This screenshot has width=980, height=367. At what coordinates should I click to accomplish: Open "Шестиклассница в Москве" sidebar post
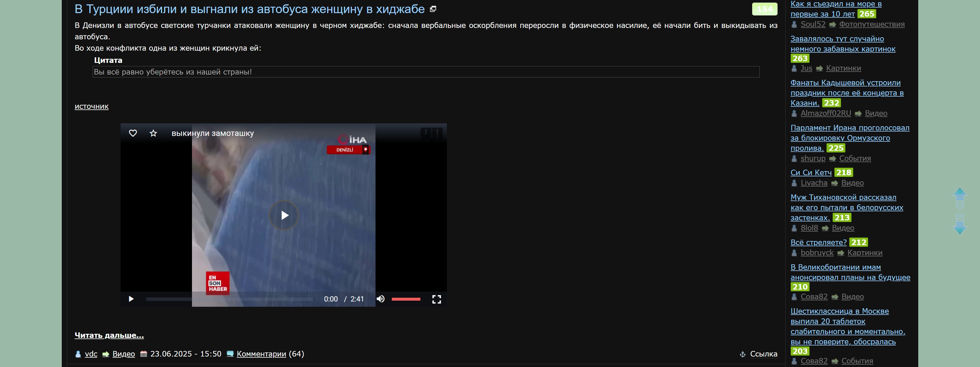click(848, 326)
